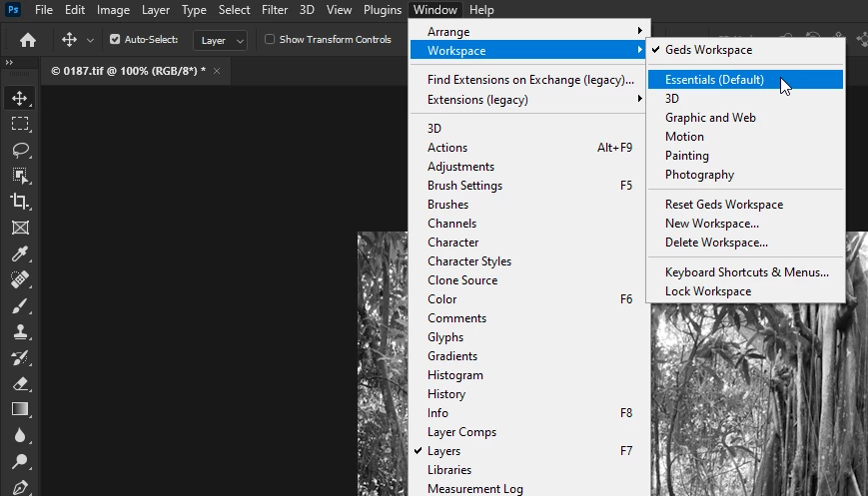
Task: Open the Image menu
Action: point(113,10)
